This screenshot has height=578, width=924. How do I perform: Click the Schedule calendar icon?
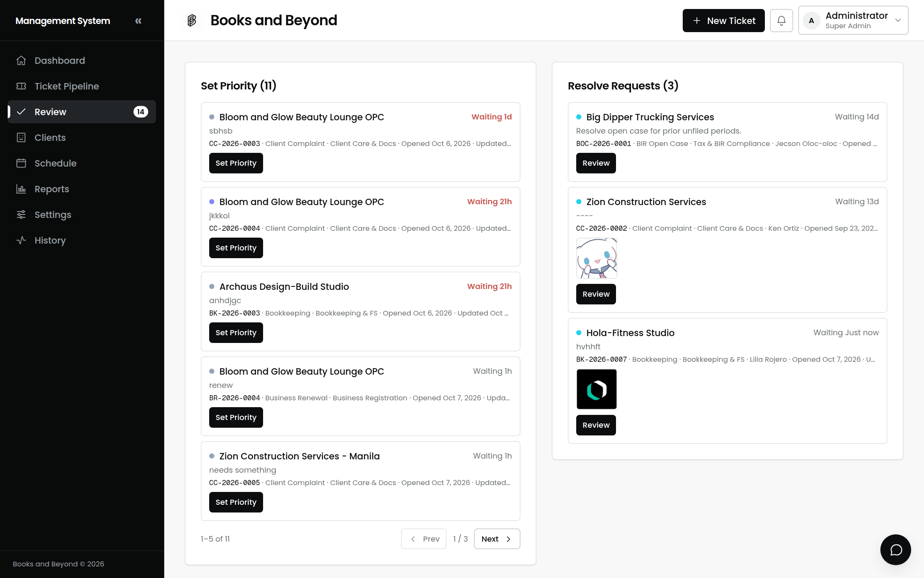point(21,163)
